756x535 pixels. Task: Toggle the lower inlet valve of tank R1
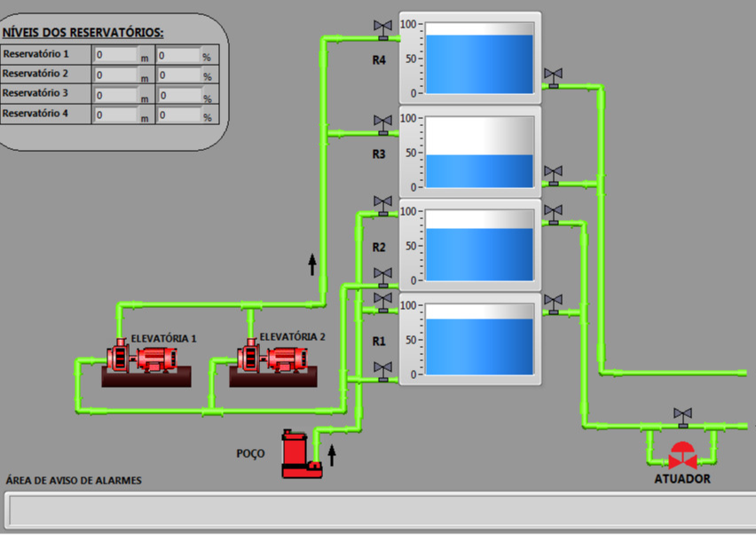382,372
